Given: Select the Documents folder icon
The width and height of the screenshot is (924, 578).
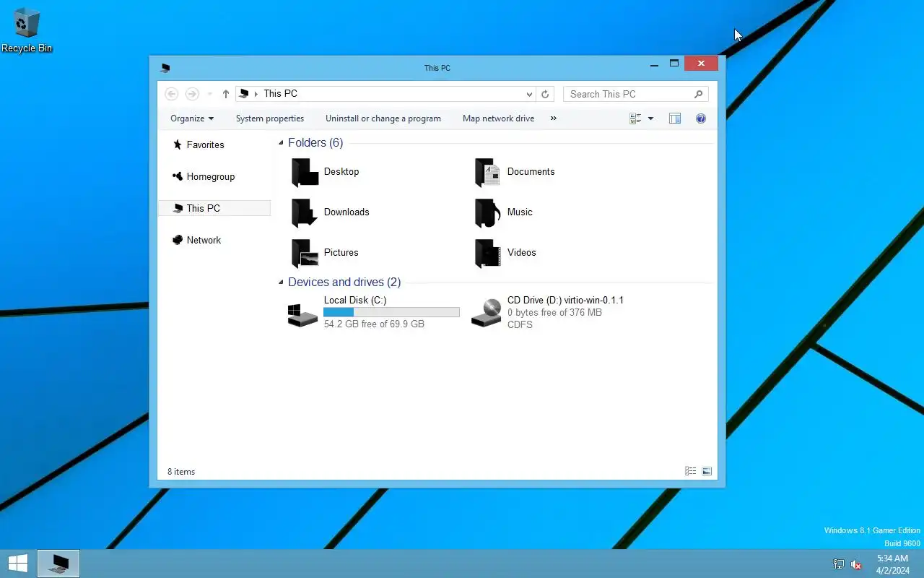Looking at the screenshot, I should (x=488, y=172).
